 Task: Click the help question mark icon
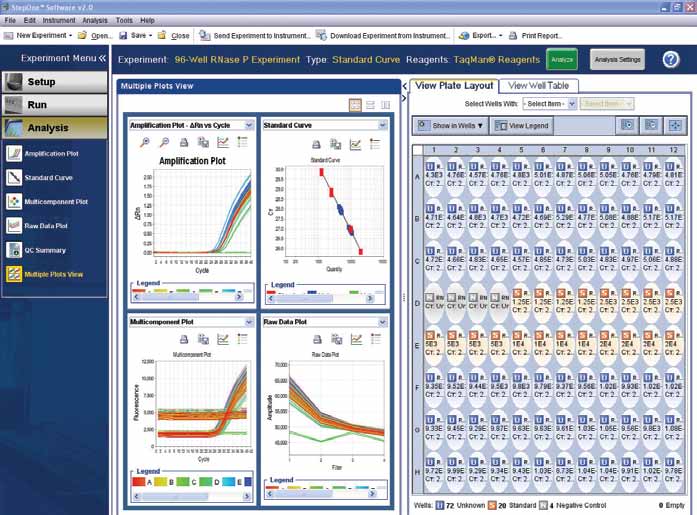(x=671, y=60)
